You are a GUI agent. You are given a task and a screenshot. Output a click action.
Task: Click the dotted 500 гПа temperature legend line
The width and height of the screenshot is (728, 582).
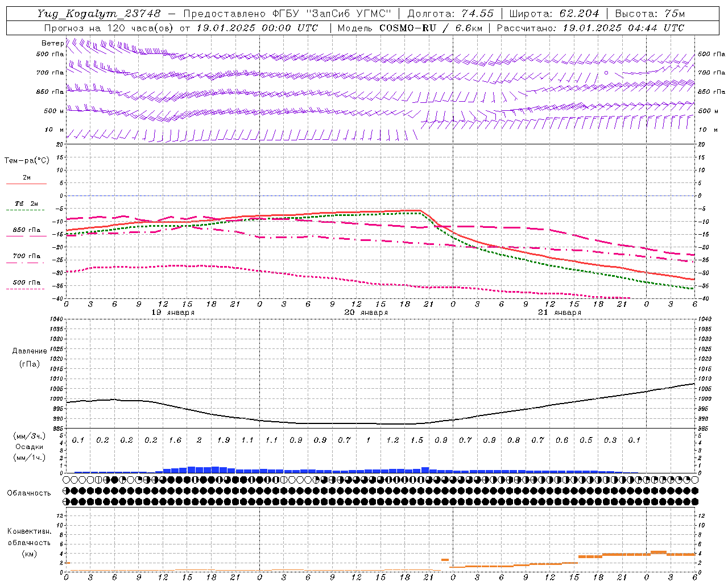26,289
